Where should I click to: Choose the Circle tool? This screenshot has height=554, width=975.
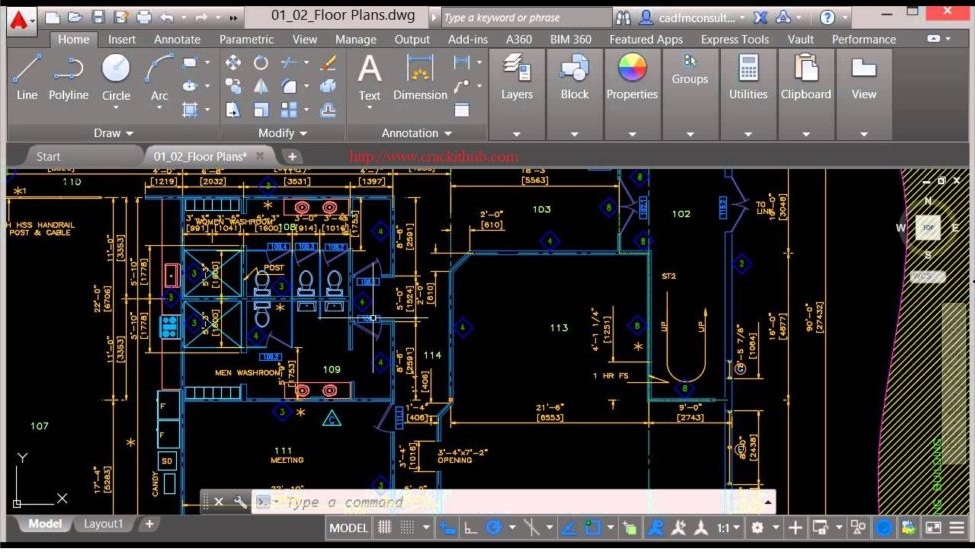(116, 77)
